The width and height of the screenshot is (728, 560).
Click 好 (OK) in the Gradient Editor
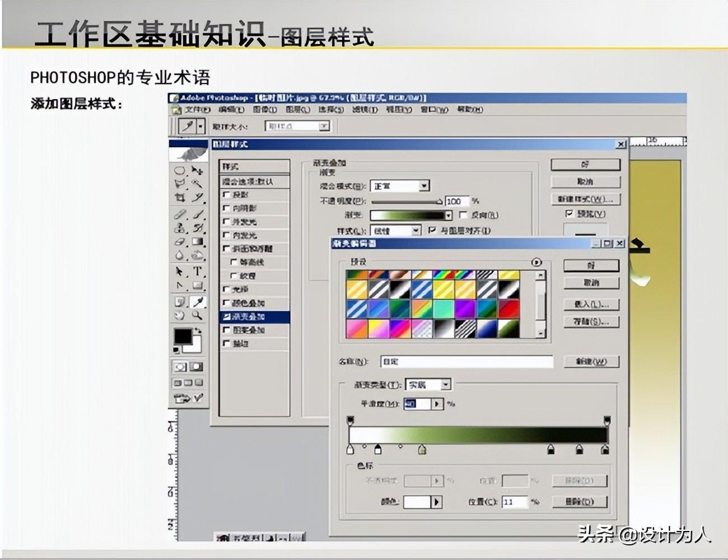591,265
